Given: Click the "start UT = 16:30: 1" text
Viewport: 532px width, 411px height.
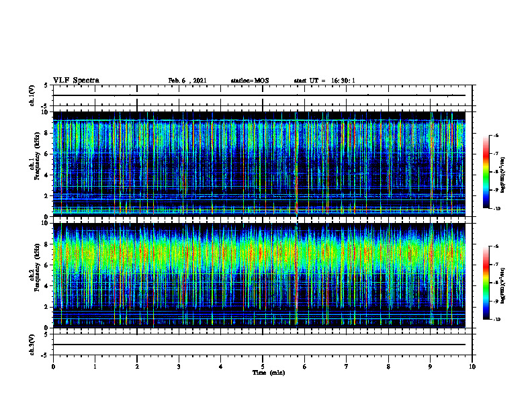Looking at the screenshot, I should click(324, 81).
